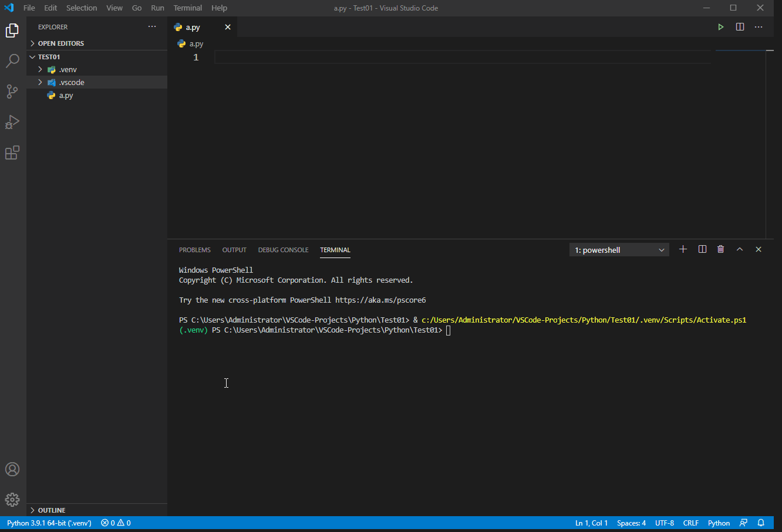This screenshot has width=782, height=532.
Task: Click Python 3.9.1 interpreter in status bar
Action: click(49, 523)
